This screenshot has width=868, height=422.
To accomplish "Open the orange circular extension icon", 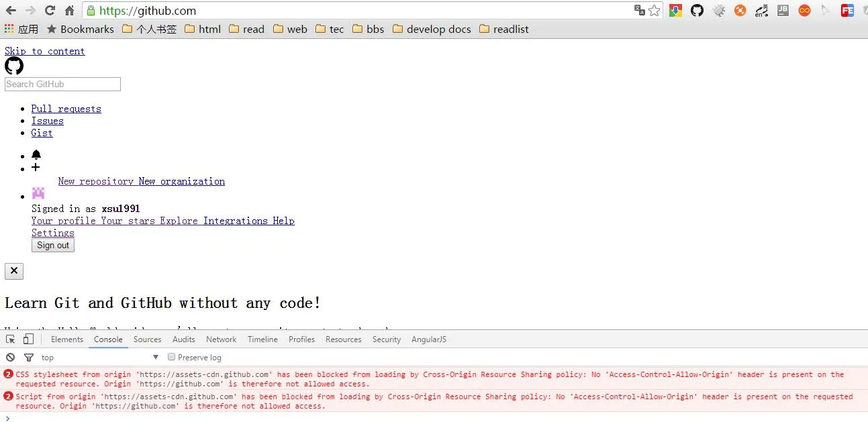I will 740,11.
